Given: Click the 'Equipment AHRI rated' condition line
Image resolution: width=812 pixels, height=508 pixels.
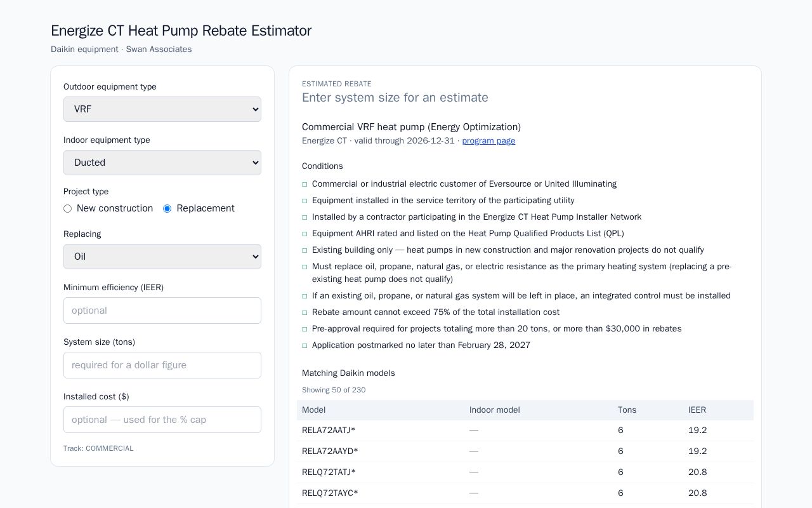Looking at the screenshot, I should (468, 234).
